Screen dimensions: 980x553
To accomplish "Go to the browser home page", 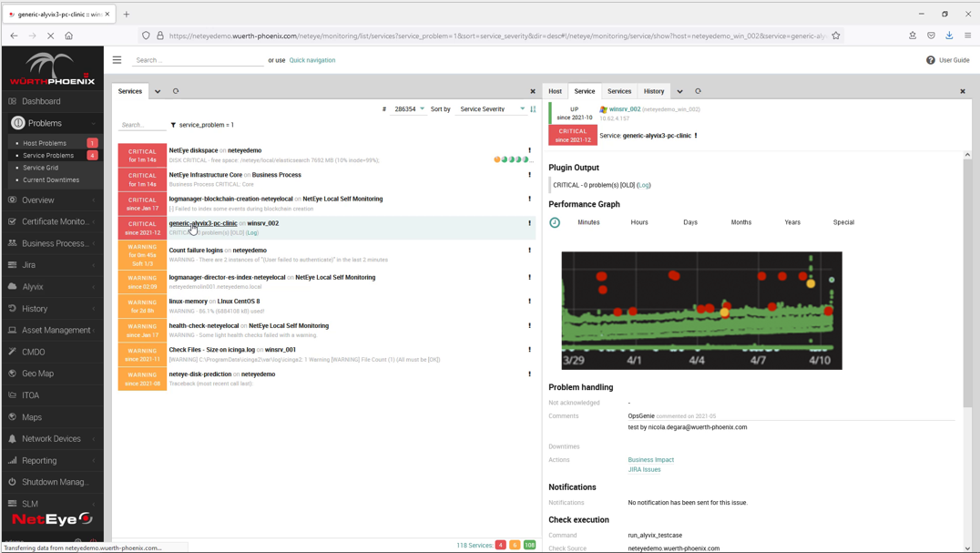I will (x=68, y=36).
